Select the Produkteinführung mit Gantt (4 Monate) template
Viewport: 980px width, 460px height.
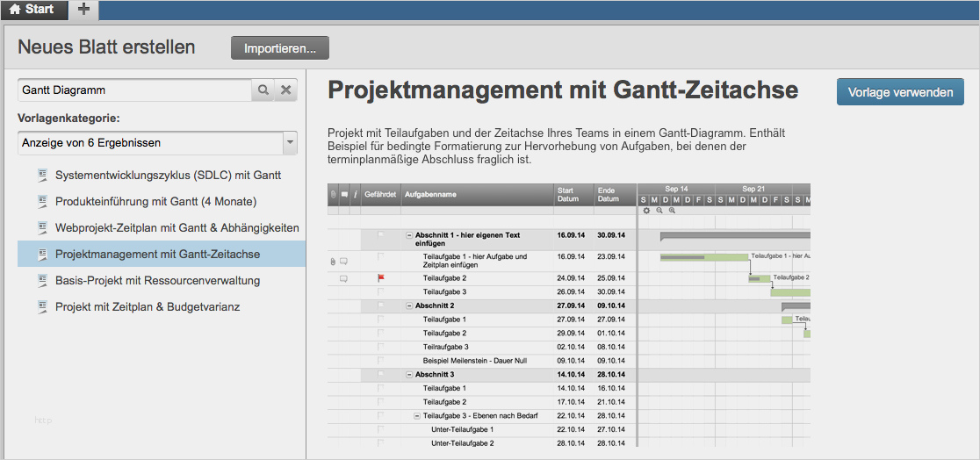[x=155, y=202]
